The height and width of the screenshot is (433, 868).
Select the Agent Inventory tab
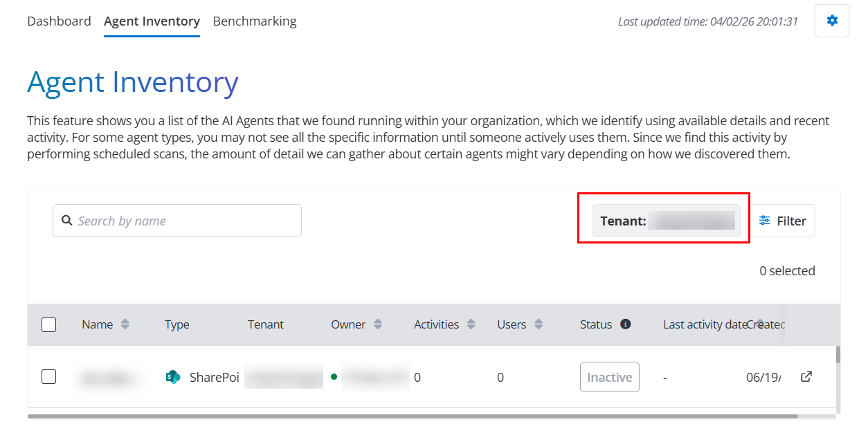point(152,21)
